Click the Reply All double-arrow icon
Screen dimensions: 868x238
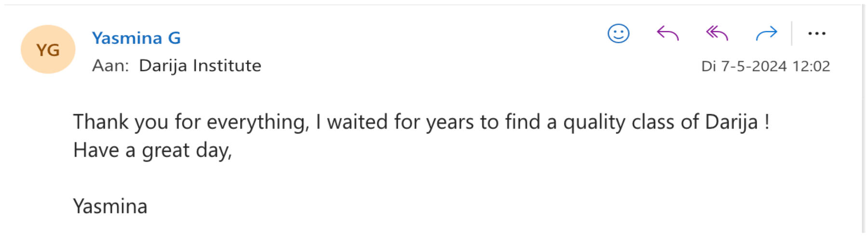pyautogui.click(x=717, y=34)
